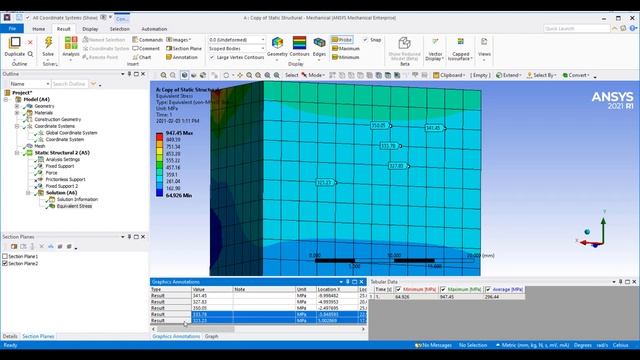Toggle Minimum [MPa] column checkbox

(x=398, y=289)
